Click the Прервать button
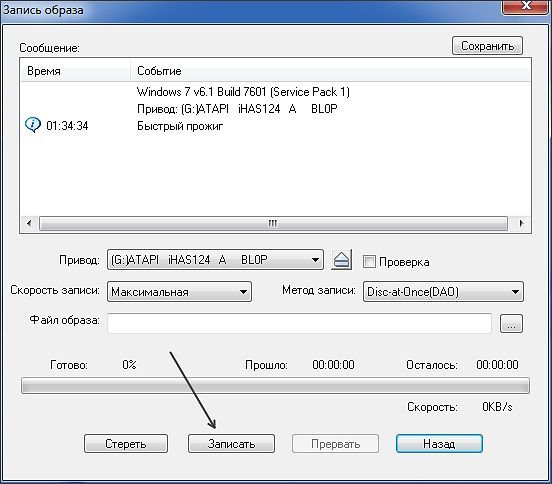552x484 pixels. coord(335,444)
